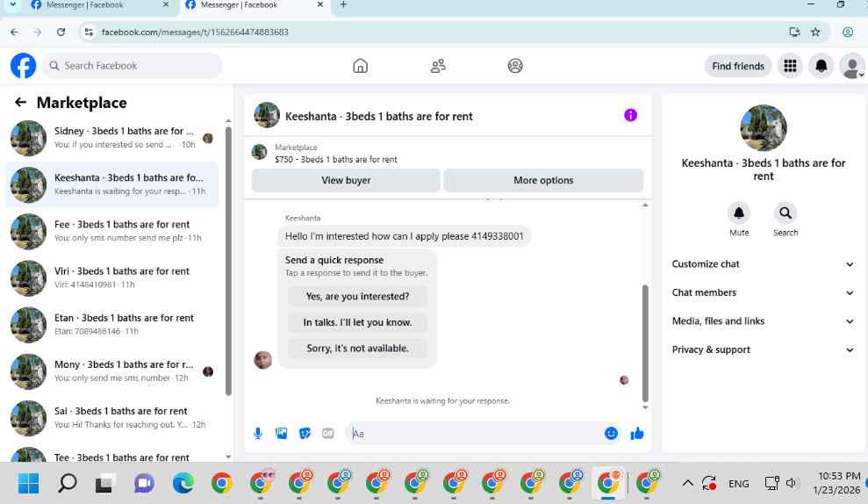
Task: Install app icon in address bar
Action: point(794,32)
